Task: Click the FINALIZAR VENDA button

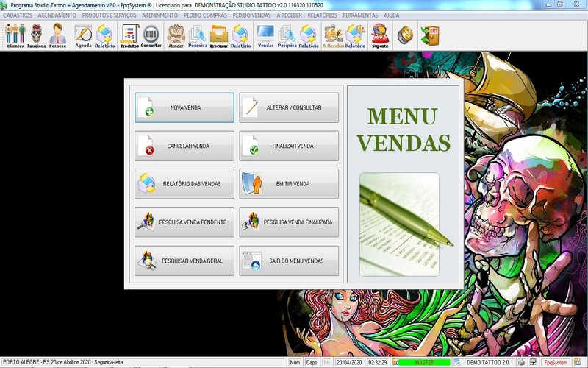Action: 289,146
